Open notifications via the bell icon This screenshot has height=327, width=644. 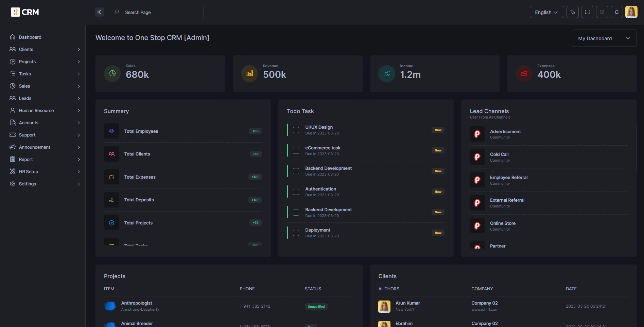pos(617,12)
